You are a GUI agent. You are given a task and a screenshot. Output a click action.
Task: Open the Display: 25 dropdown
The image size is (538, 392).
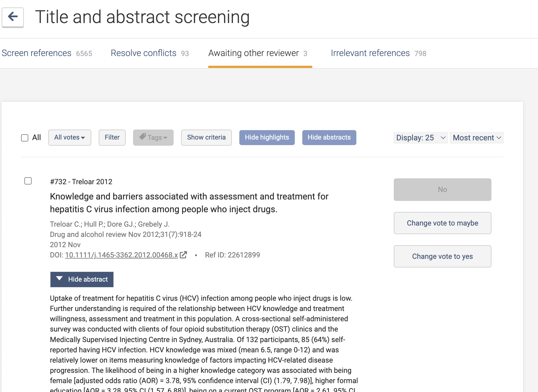(420, 138)
